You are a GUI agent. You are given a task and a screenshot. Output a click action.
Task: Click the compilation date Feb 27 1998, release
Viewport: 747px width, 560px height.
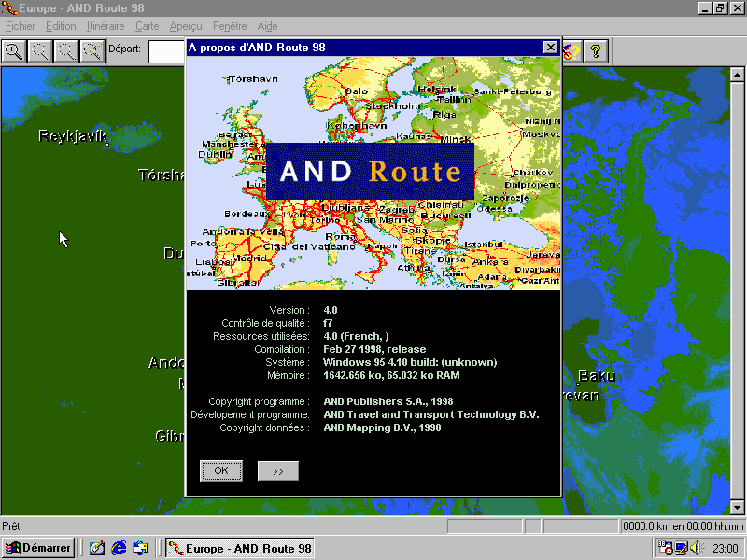click(374, 349)
